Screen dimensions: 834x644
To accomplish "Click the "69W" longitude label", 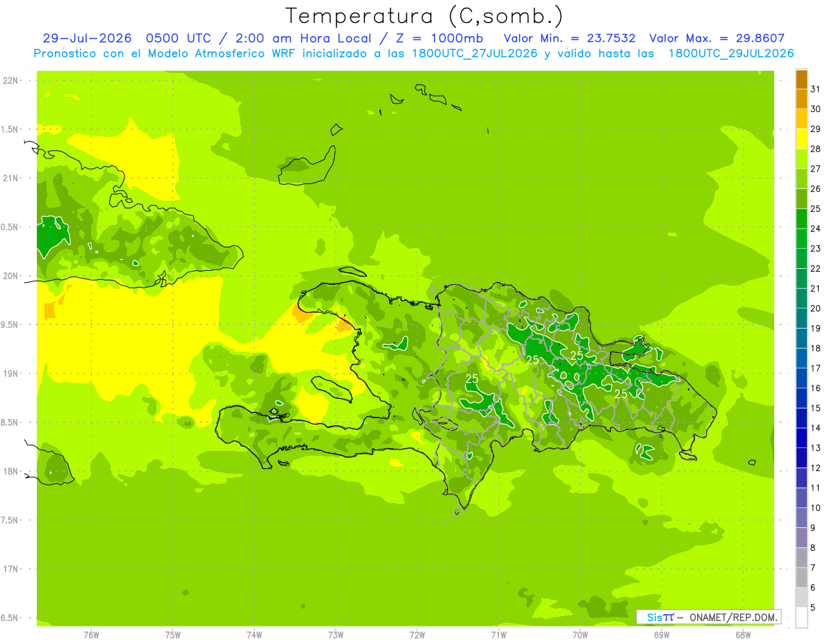I will [662, 635].
